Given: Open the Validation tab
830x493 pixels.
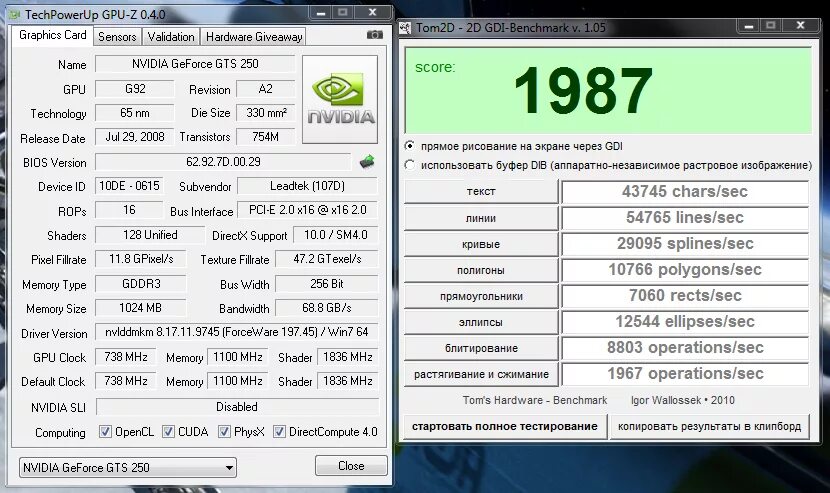Looking at the screenshot, I should [171, 37].
